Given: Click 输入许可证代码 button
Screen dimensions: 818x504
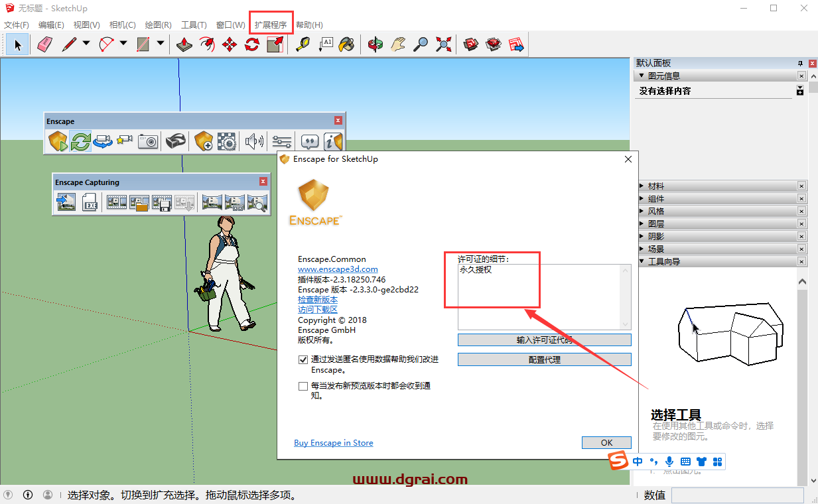Looking at the screenshot, I should 545,340.
